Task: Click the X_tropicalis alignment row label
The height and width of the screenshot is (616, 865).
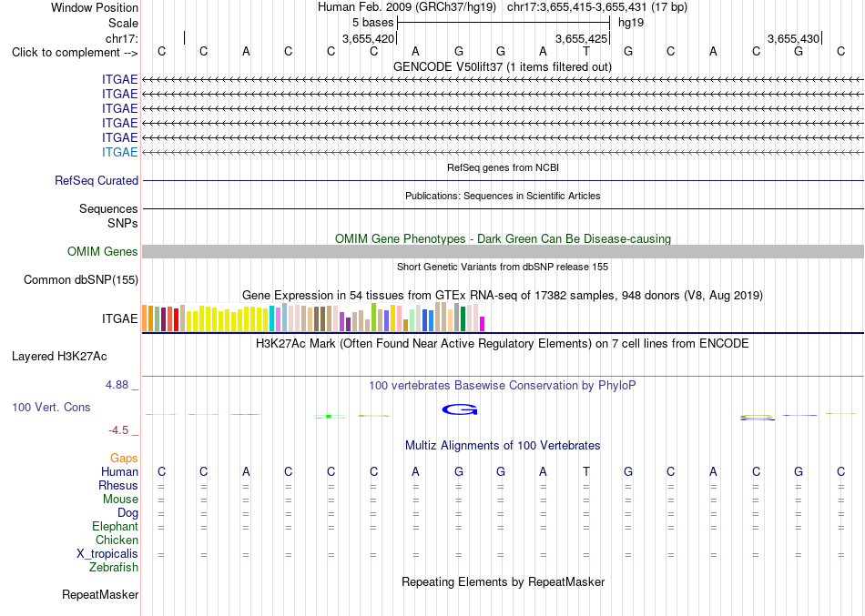Action: coord(107,554)
